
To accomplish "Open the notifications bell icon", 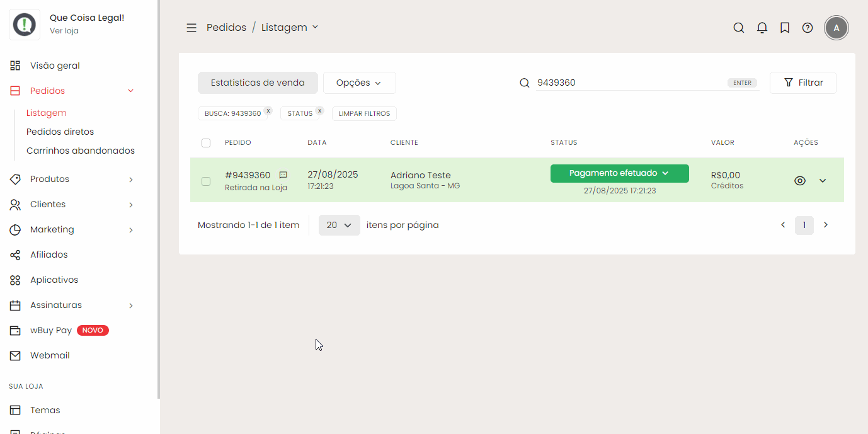I will (762, 28).
